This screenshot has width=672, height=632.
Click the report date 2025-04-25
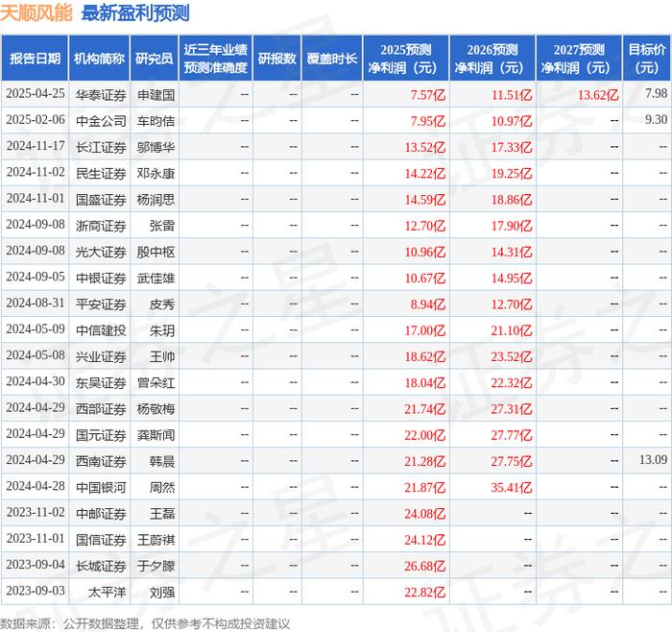36,93
